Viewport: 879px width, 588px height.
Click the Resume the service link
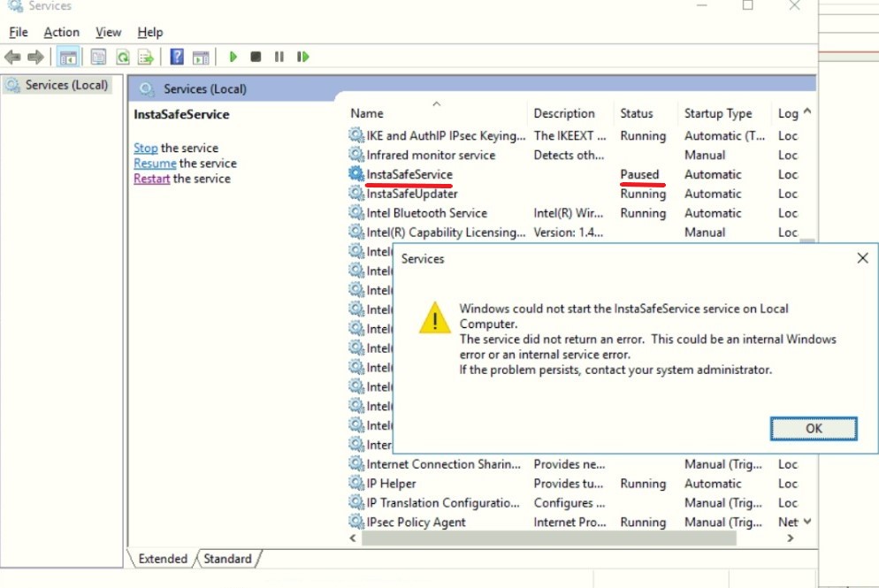coord(155,163)
